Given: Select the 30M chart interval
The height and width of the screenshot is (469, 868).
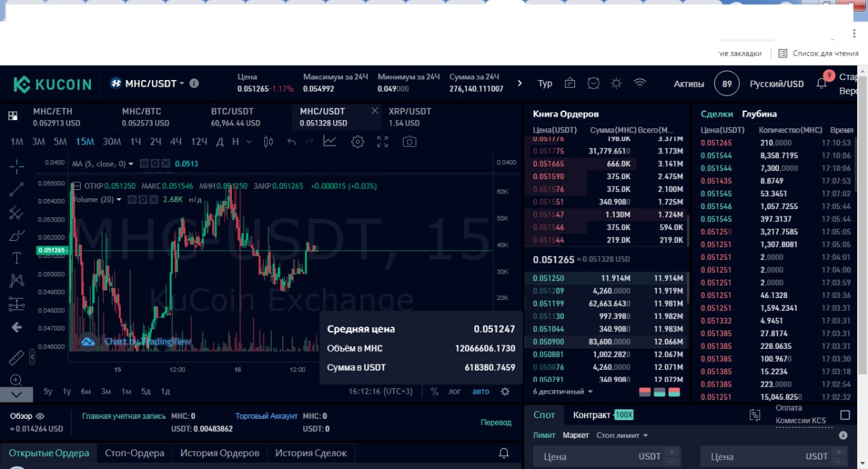Looking at the screenshot, I should click(112, 141).
